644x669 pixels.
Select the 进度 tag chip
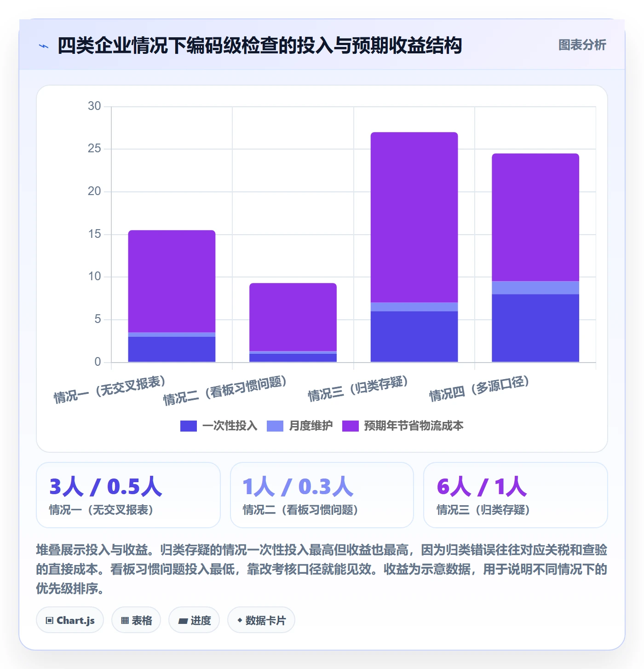point(194,620)
